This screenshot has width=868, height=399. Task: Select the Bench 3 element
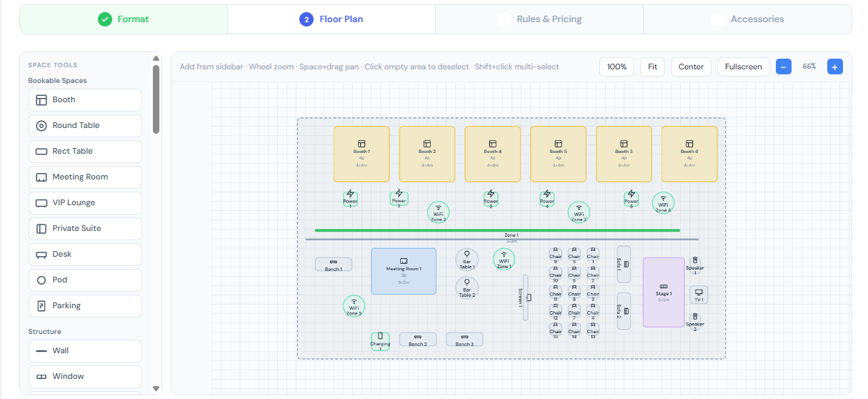click(x=464, y=340)
